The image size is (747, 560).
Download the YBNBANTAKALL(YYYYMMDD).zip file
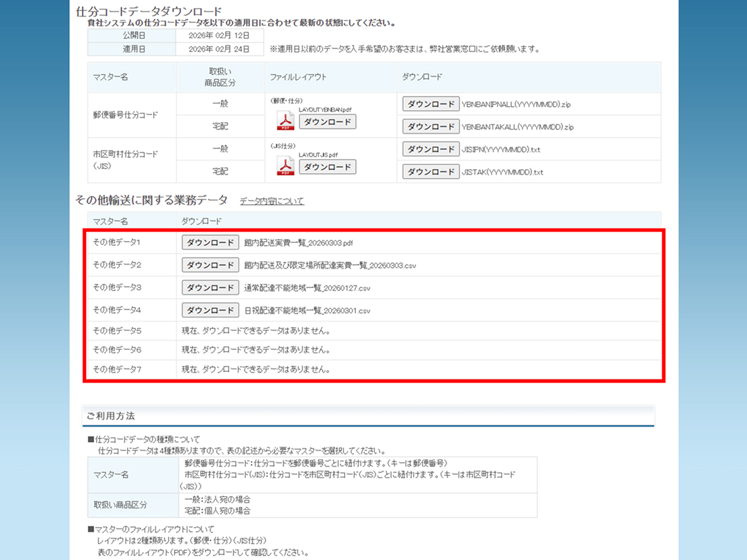[431, 127]
